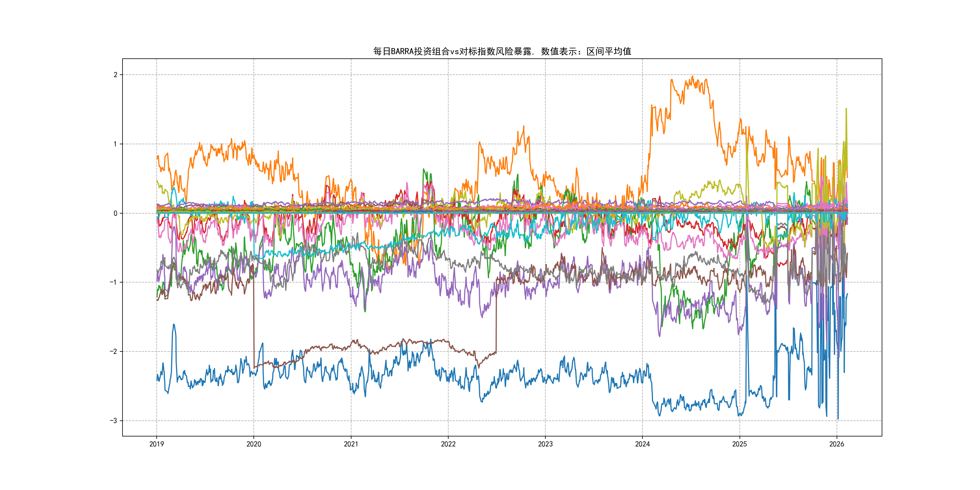Click the yellow-green spike peak near 2026

click(x=846, y=109)
